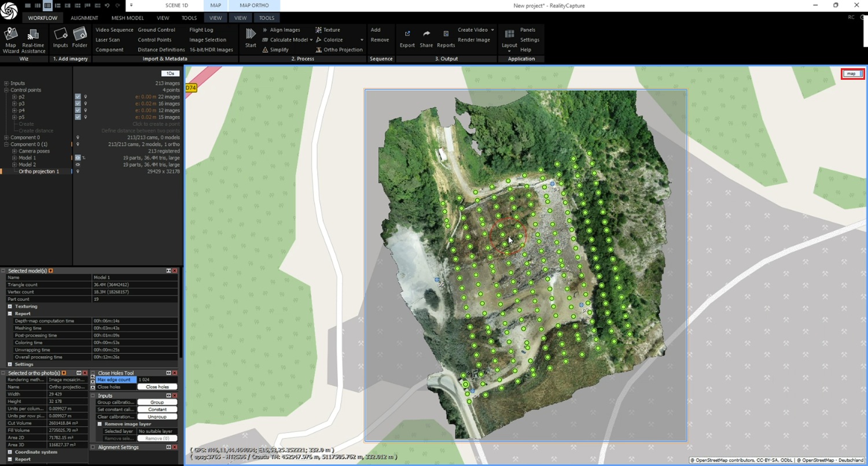Expand the Texturing section
868x466 pixels.
pyautogui.click(x=10, y=306)
